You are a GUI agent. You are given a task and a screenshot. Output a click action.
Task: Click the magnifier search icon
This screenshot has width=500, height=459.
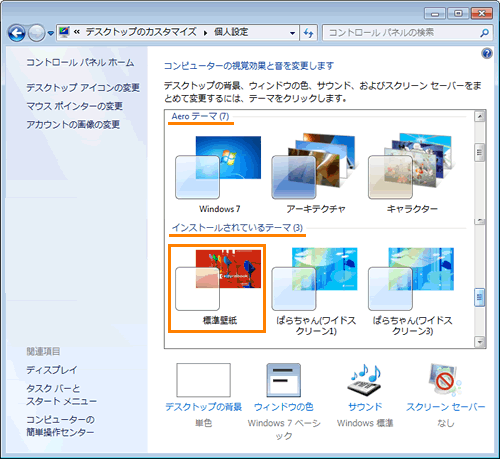(x=485, y=33)
